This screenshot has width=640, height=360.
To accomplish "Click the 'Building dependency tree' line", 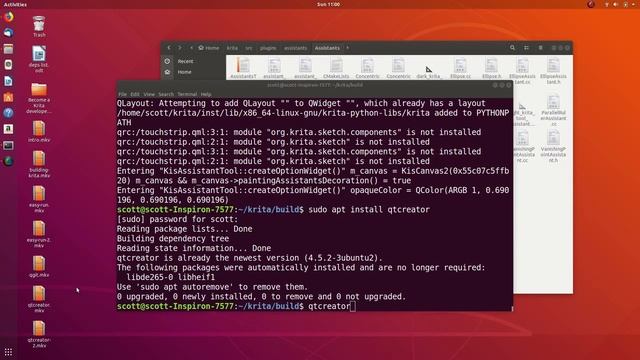I will 173,238.
